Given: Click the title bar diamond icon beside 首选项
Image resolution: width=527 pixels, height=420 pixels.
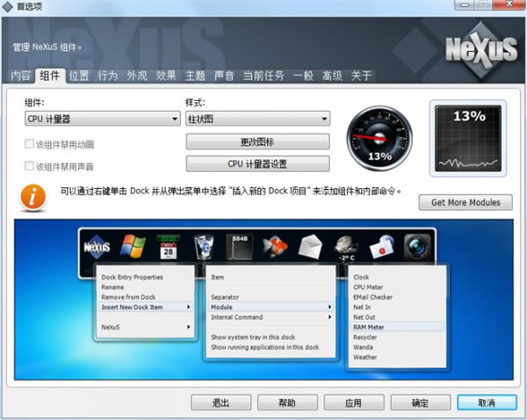Looking at the screenshot, I should (x=7, y=6).
